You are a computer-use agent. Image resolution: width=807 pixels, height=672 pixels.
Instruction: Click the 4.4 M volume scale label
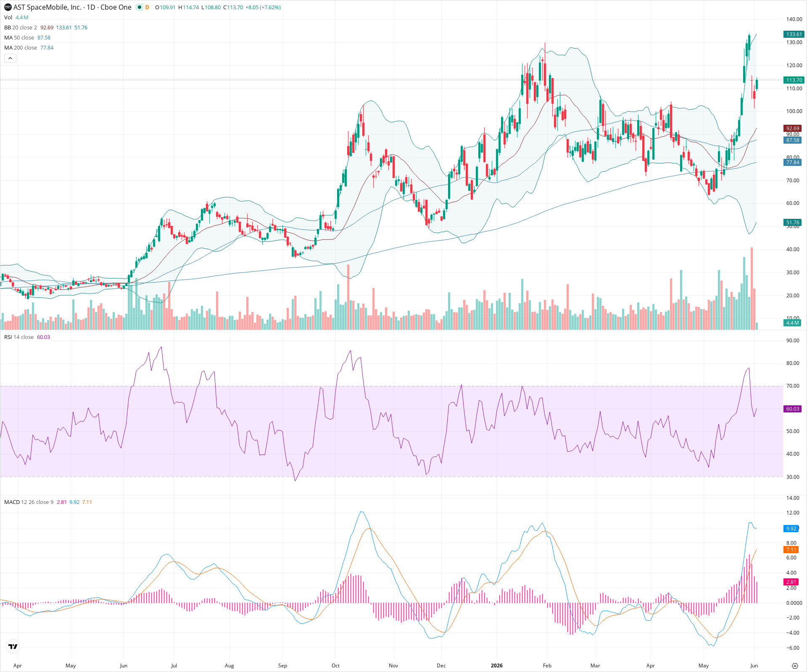tap(793, 323)
